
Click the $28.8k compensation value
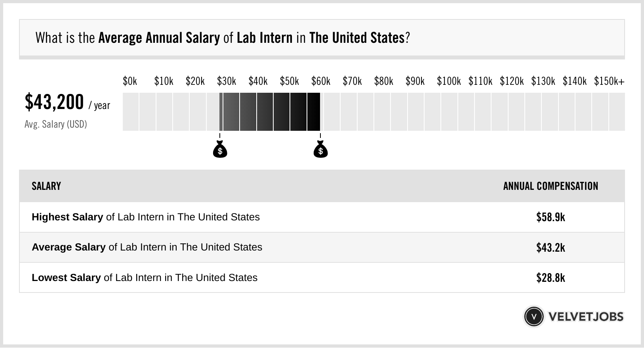coord(551,277)
